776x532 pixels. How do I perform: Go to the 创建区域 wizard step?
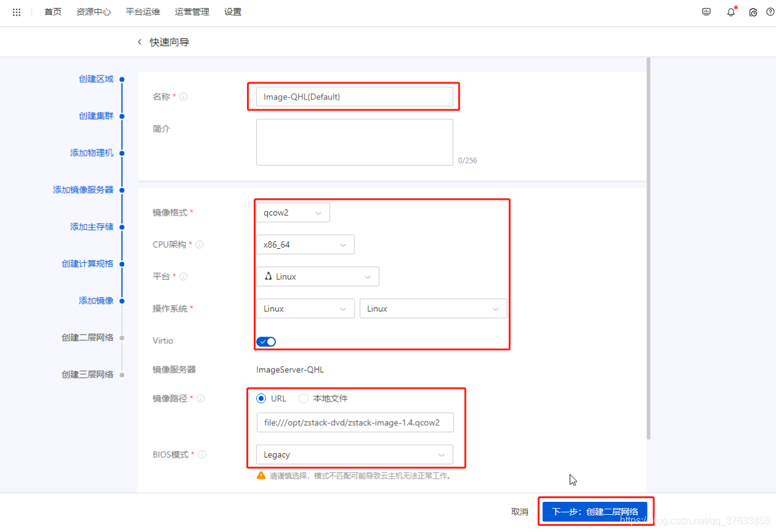(96, 79)
